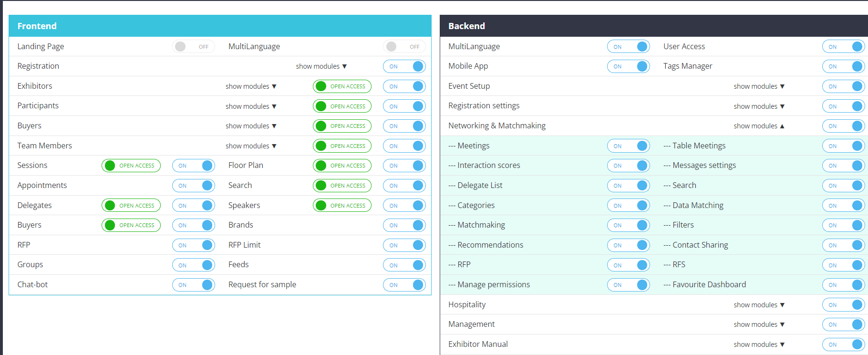This screenshot has width=868, height=355.
Task: Expand show modules for Exhibitors
Action: click(251, 86)
